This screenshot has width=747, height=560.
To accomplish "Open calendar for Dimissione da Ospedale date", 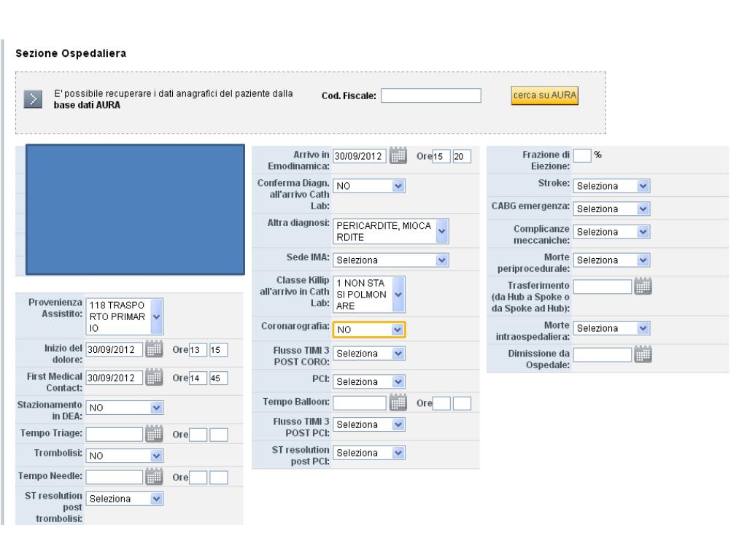I will pos(643,354).
